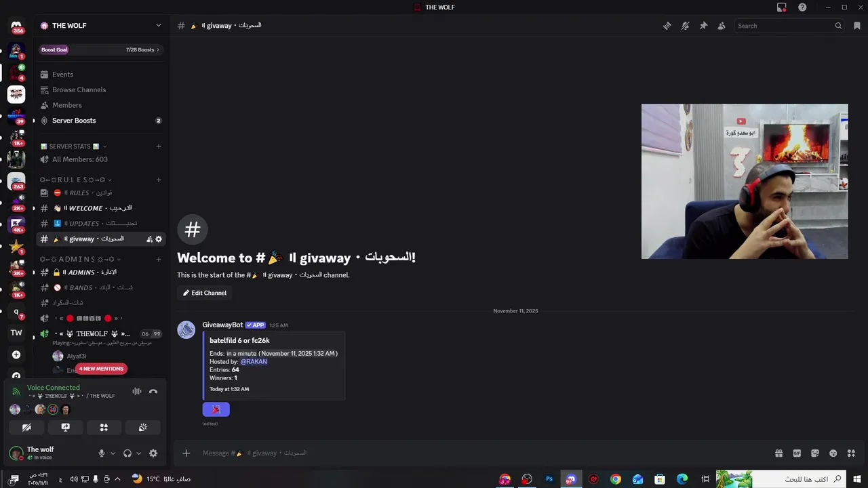This screenshot has width=868, height=488.
Task: Disconnect from voice call phone icon
Action: [153, 391]
